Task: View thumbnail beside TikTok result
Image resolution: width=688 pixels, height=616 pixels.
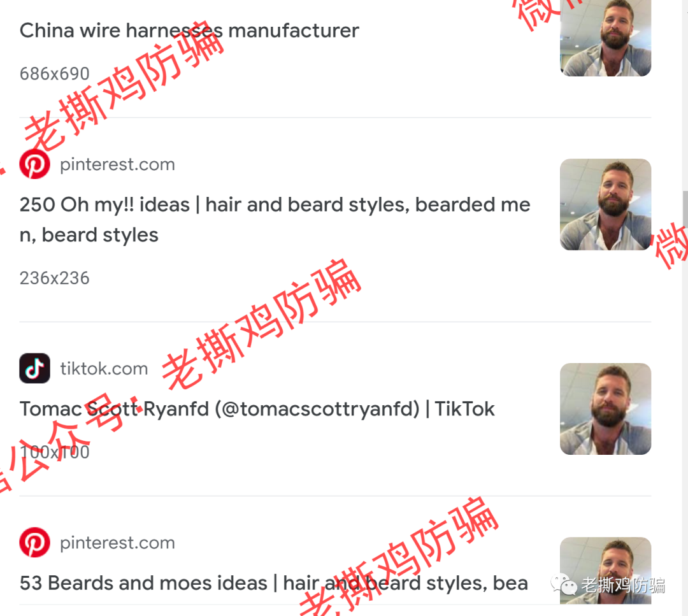Action: (x=606, y=409)
